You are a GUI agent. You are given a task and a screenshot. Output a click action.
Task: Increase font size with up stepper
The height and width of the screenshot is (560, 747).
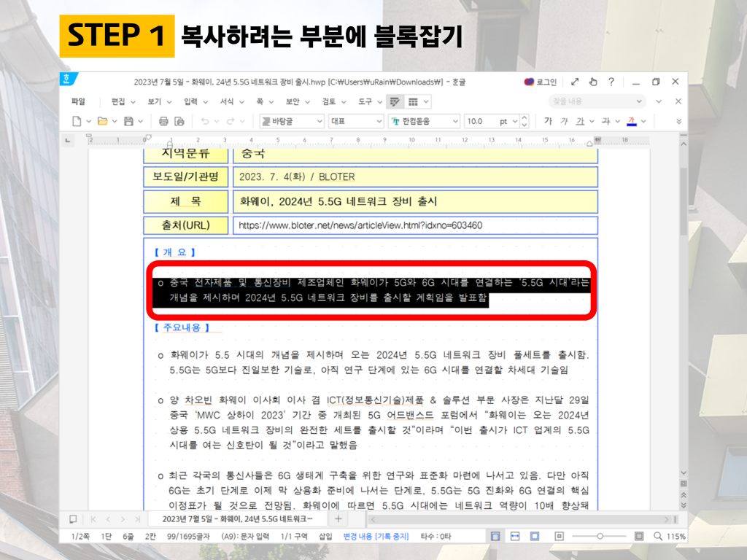click(525, 117)
